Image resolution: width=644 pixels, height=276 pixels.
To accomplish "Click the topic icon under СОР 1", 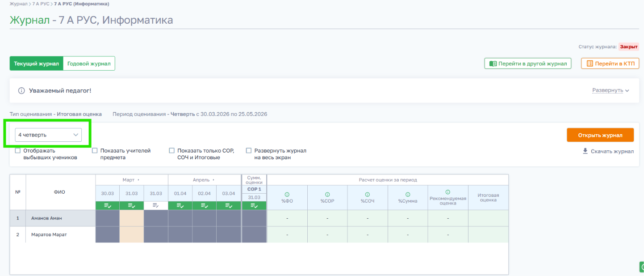I will (x=254, y=206).
